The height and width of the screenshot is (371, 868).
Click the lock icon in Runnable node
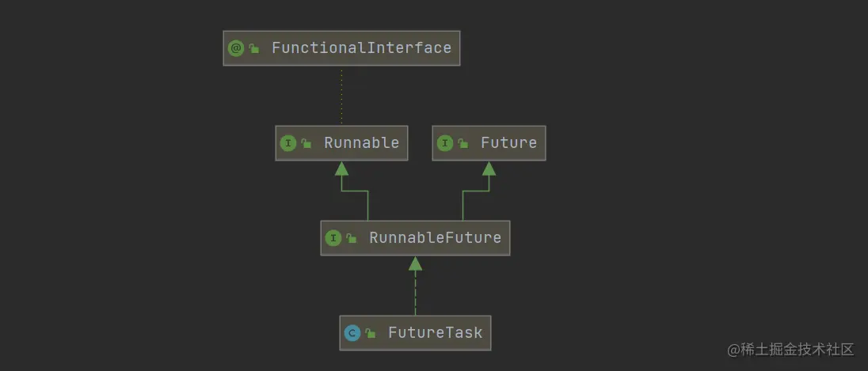coord(306,143)
